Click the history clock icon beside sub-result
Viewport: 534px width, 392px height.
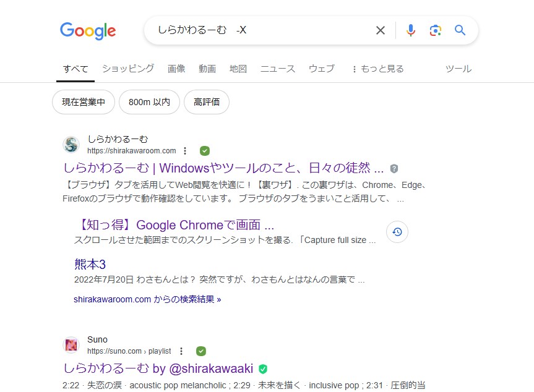(397, 232)
